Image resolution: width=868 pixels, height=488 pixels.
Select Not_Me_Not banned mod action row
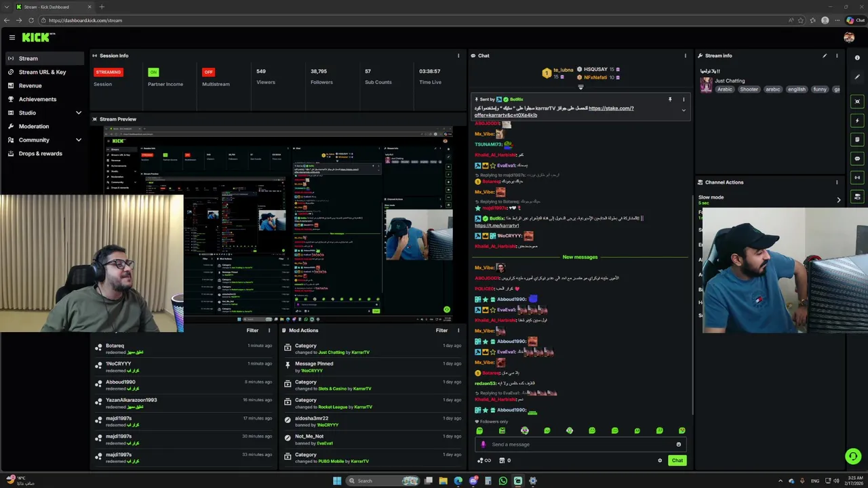372,439
